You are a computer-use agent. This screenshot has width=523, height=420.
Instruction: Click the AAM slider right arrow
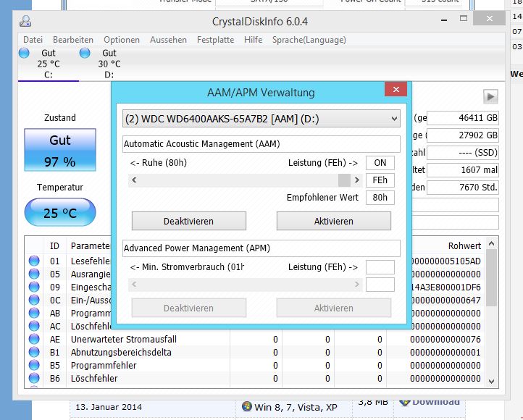(x=357, y=180)
